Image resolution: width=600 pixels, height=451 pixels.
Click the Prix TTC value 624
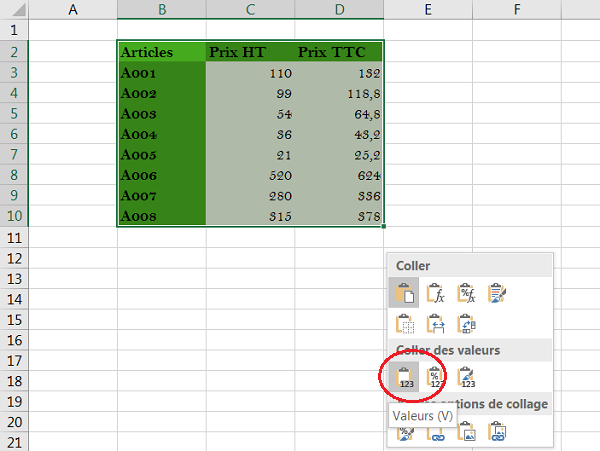pyautogui.click(x=339, y=175)
